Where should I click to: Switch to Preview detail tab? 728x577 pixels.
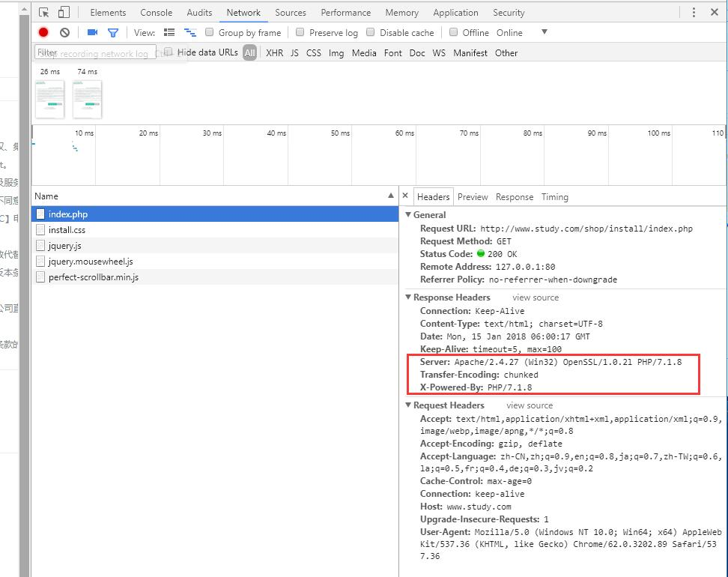[473, 197]
